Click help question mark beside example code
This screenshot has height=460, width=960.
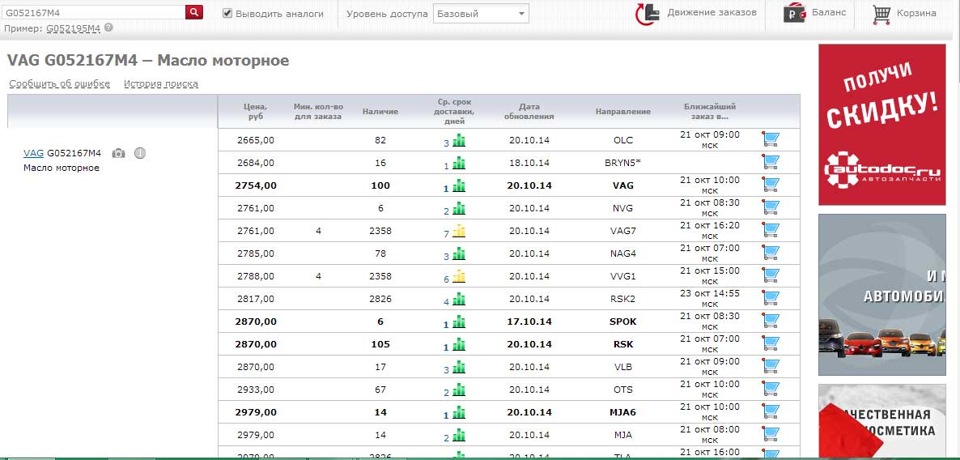pos(108,28)
